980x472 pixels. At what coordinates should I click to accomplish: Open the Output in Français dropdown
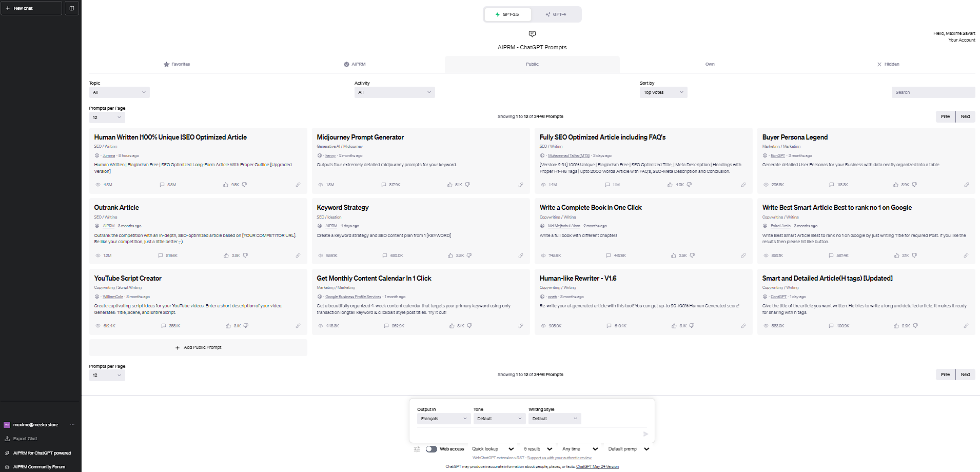coord(444,419)
